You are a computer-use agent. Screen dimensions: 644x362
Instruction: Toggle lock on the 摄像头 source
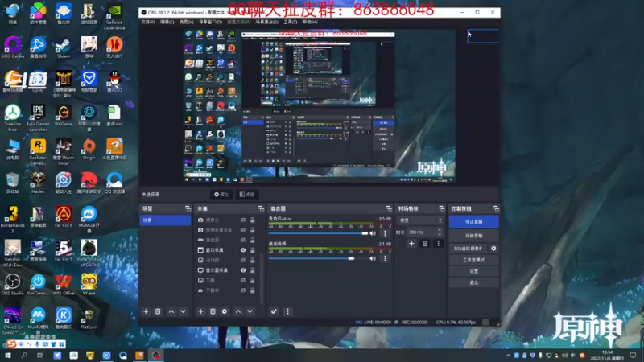[253, 220]
